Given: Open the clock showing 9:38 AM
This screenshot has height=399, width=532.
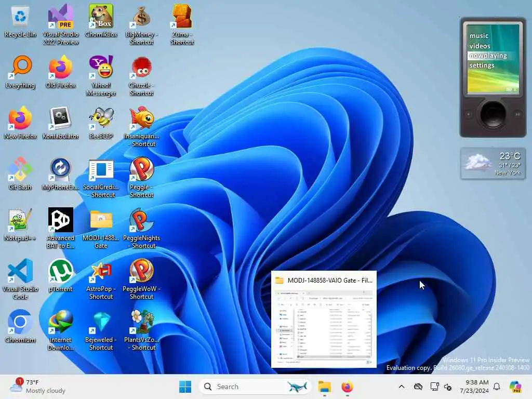Looking at the screenshot, I should [x=474, y=387].
